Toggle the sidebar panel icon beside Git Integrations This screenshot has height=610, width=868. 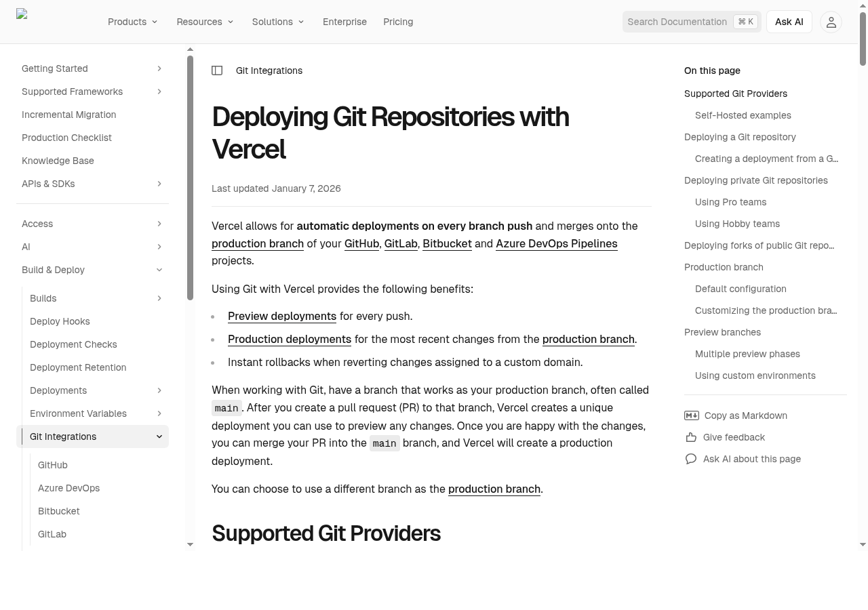click(x=217, y=70)
